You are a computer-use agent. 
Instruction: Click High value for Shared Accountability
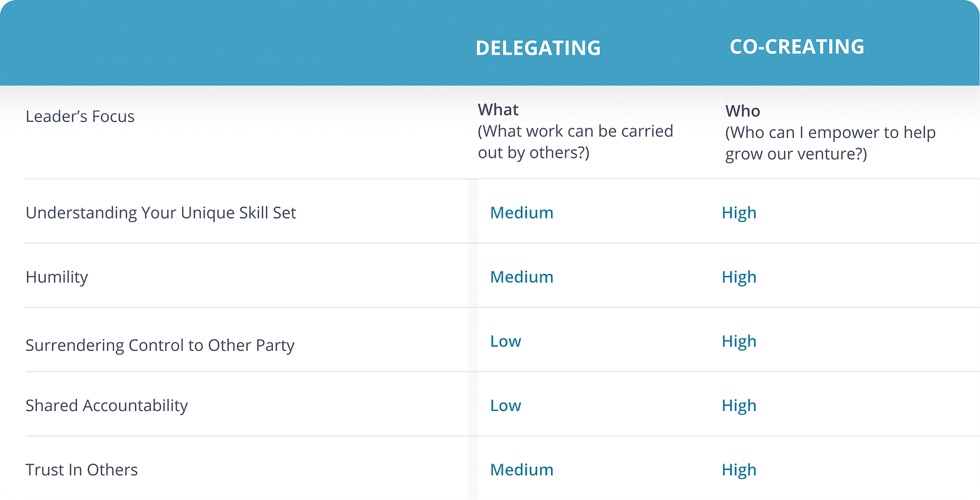tap(739, 405)
